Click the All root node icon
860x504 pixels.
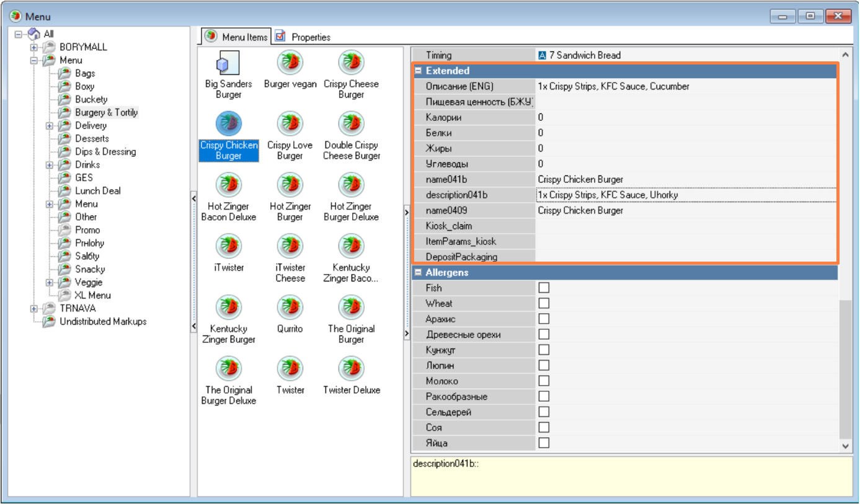(x=35, y=33)
